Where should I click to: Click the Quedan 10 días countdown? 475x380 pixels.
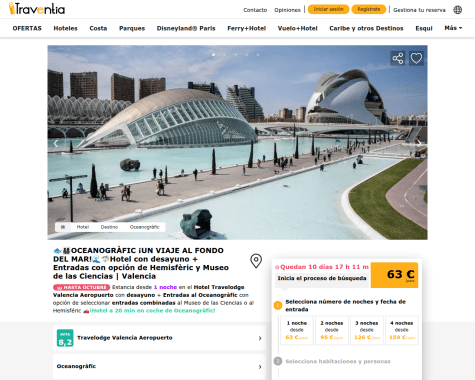click(x=322, y=267)
